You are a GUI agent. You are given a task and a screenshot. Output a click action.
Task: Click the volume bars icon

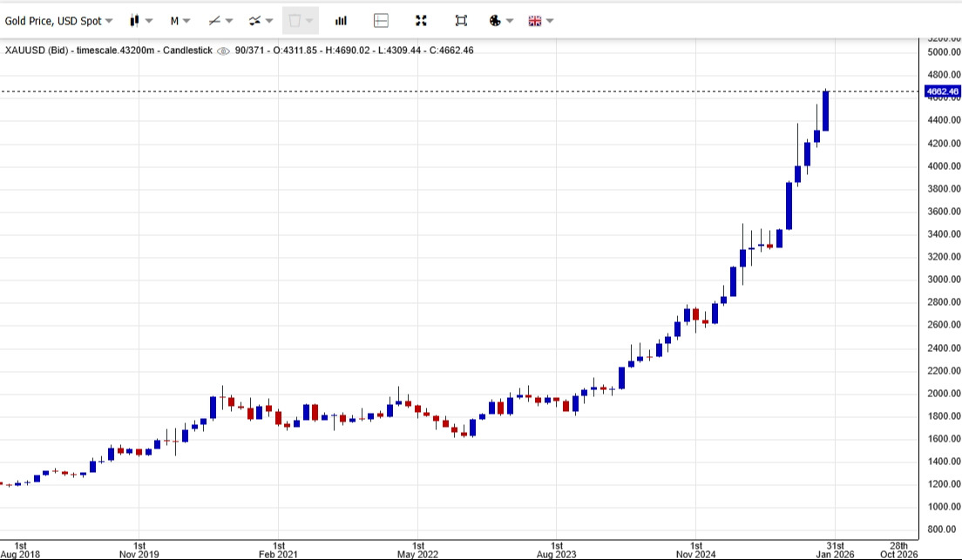click(341, 20)
